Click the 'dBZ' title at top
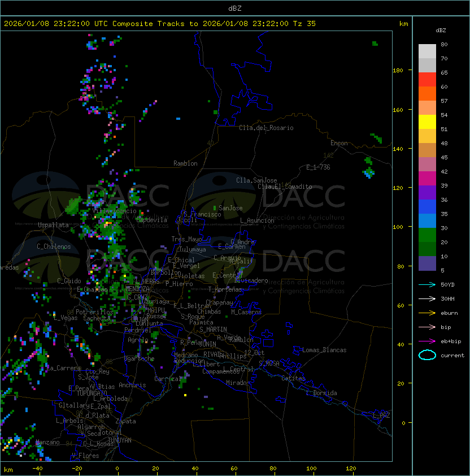Screen dimensions: 470x476 pos(235,8)
